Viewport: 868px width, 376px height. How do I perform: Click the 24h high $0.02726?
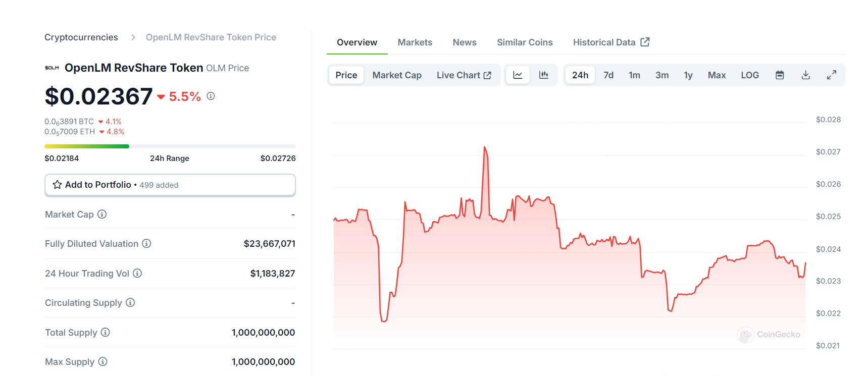click(278, 158)
